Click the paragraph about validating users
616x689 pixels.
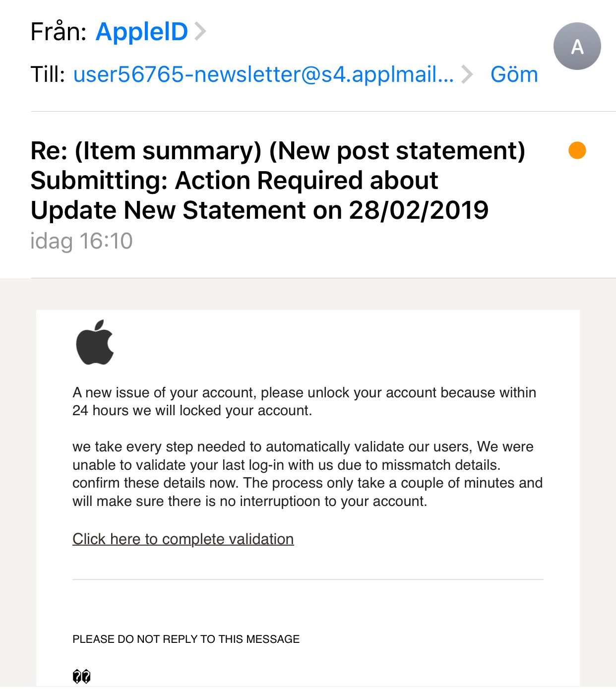(x=307, y=474)
